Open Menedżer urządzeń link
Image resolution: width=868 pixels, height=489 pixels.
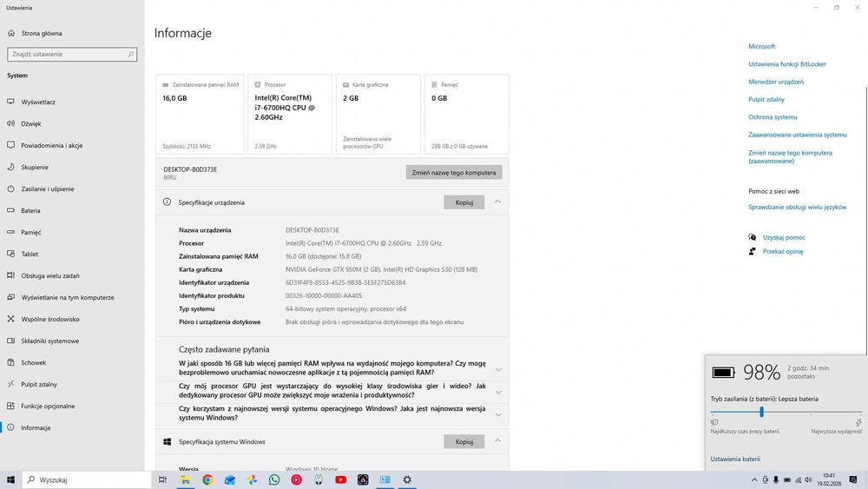point(776,82)
